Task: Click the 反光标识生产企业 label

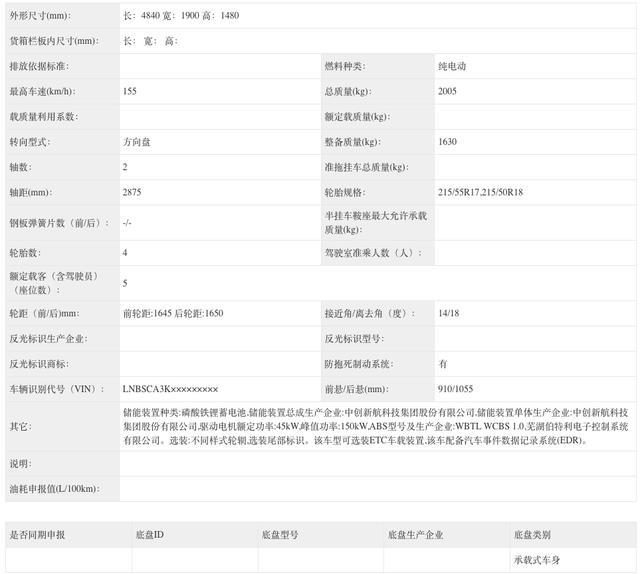Action: point(48,339)
